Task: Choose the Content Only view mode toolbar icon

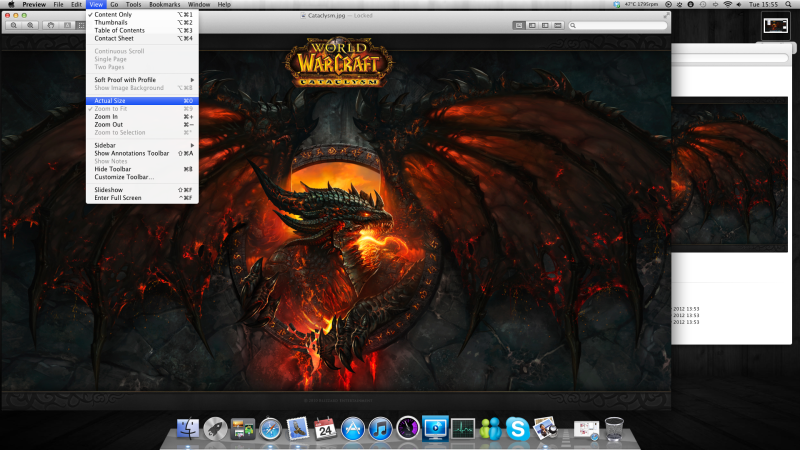Action: point(519,26)
